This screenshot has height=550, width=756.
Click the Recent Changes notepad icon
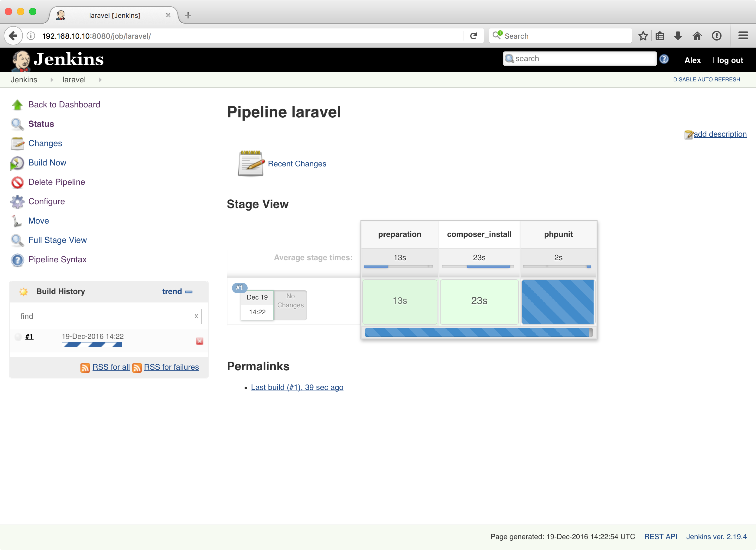(x=251, y=163)
